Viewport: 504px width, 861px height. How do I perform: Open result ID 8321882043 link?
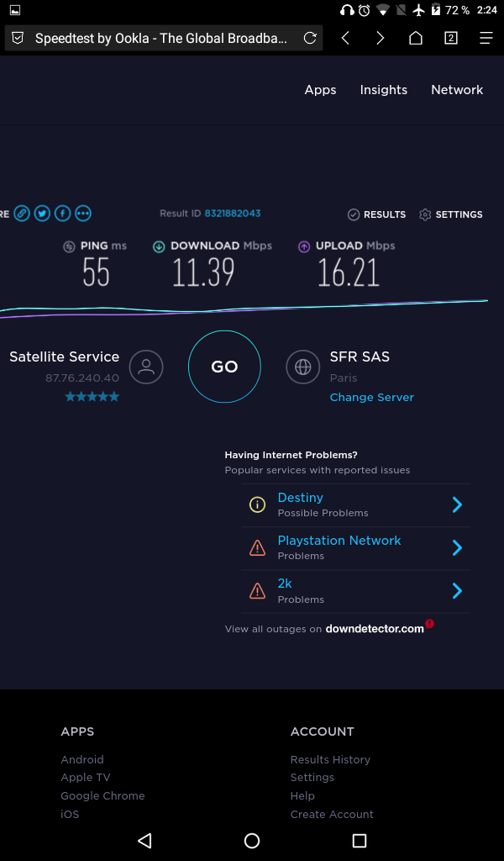tap(233, 213)
